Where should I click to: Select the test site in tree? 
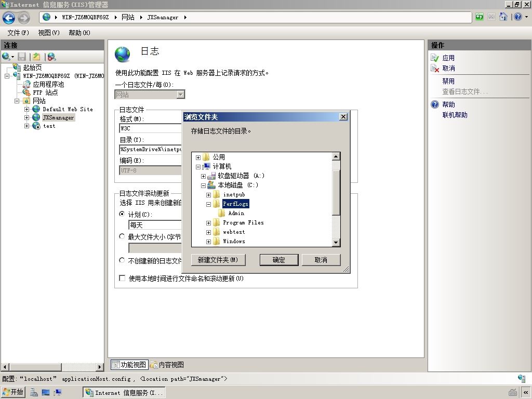(x=49, y=126)
